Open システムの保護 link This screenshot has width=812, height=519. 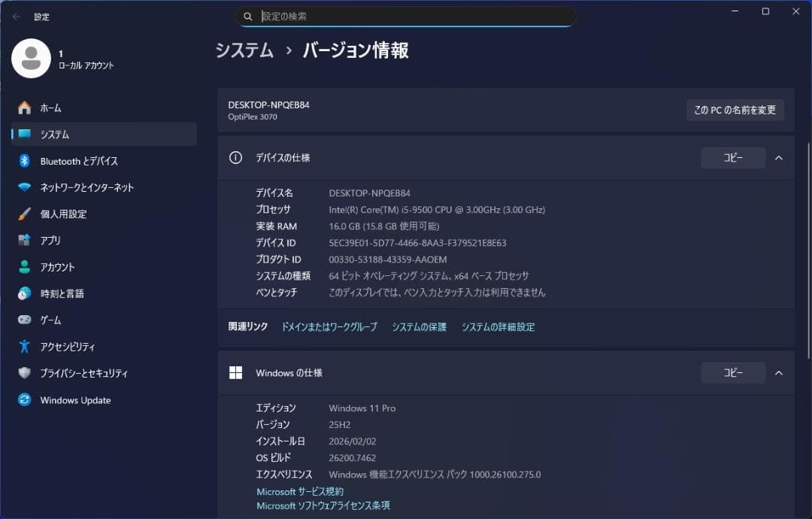[x=419, y=327]
